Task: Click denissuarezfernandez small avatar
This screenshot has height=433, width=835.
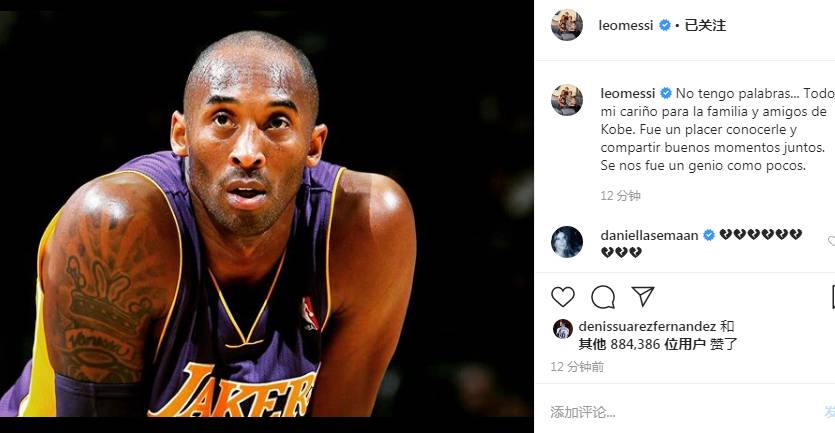Action: (x=563, y=329)
